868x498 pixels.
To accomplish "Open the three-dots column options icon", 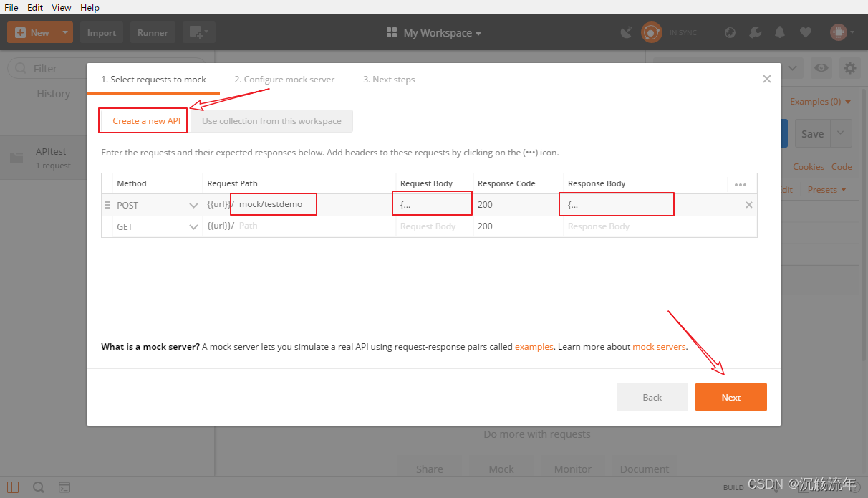I will [x=741, y=184].
